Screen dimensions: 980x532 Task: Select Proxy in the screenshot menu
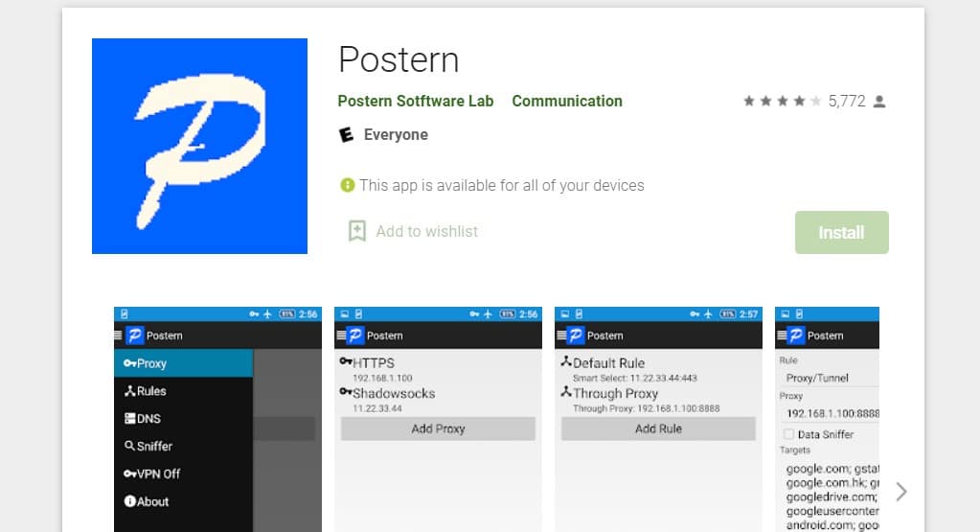[x=183, y=363]
